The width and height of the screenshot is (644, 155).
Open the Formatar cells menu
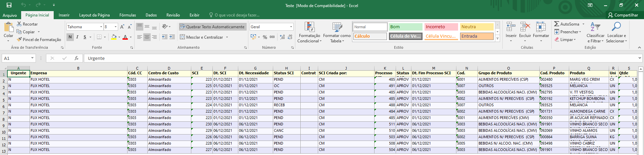coord(541,32)
